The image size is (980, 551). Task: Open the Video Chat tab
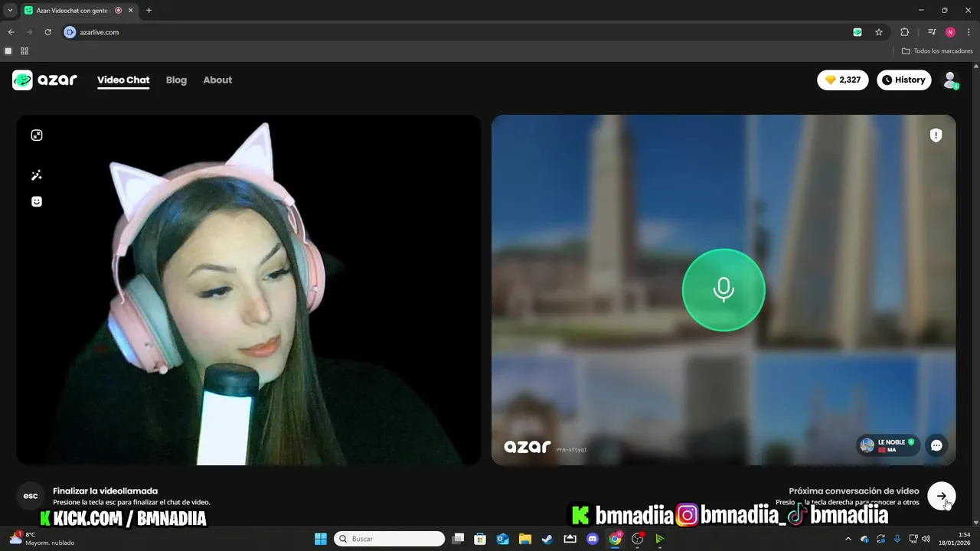coord(123,80)
